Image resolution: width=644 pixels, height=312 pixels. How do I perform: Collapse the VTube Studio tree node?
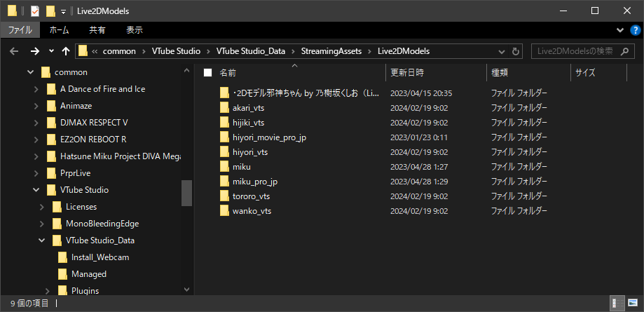[x=36, y=190]
